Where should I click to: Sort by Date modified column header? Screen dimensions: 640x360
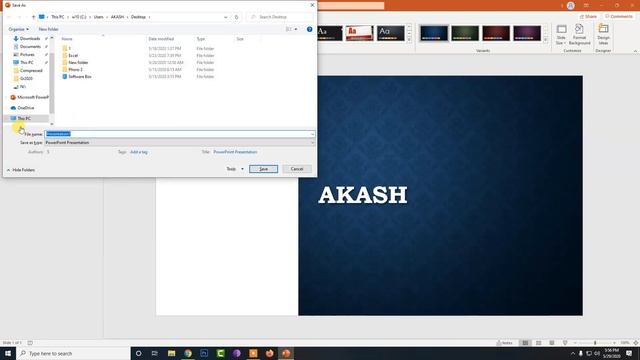[161, 39]
